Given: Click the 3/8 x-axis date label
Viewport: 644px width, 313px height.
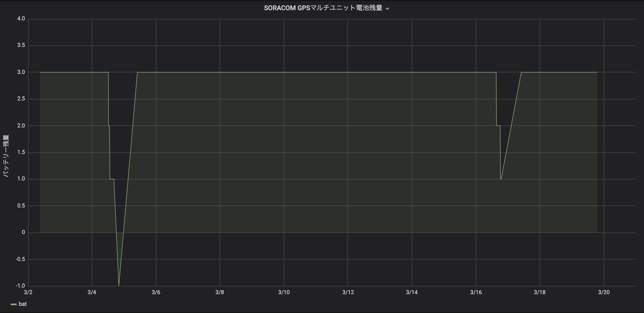Looking at the screenshot, I should click(x=220, y=292).
